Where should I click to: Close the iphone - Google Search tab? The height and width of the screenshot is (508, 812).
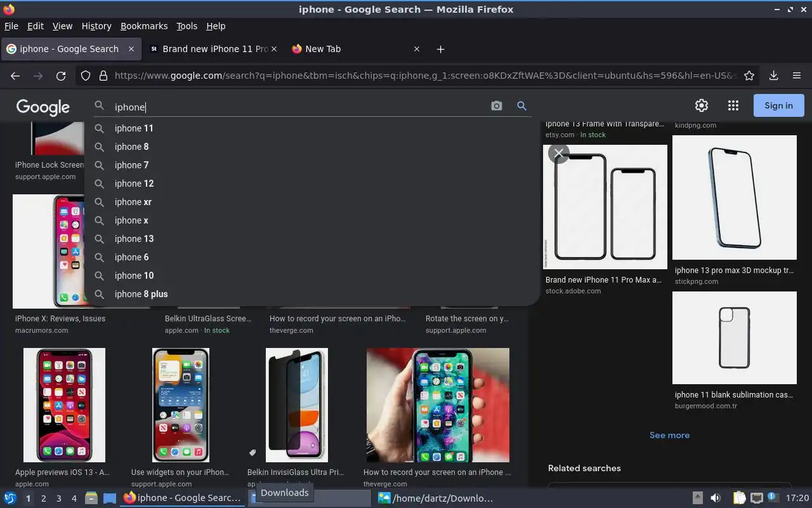click(x=131, y=49)
